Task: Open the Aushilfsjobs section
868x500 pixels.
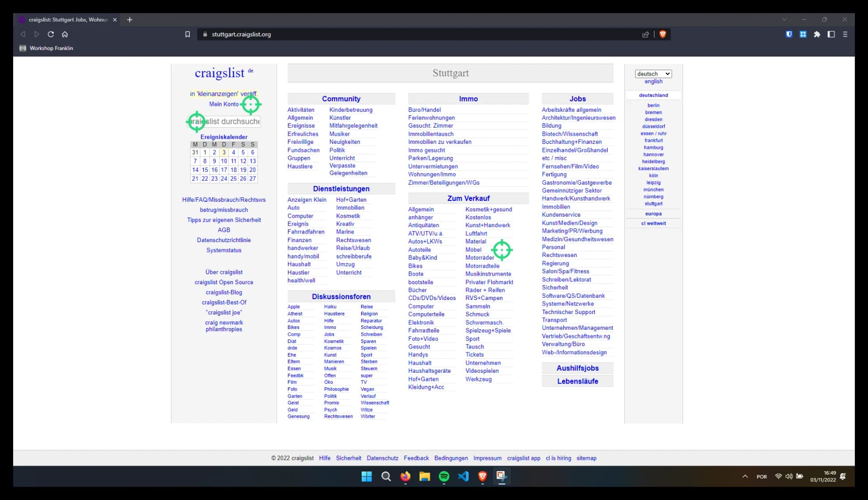Action: [577, 368]
